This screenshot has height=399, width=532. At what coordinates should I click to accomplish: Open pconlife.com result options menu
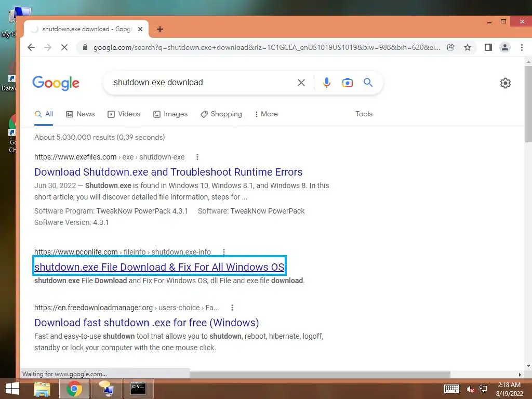[x=223, y=252]
